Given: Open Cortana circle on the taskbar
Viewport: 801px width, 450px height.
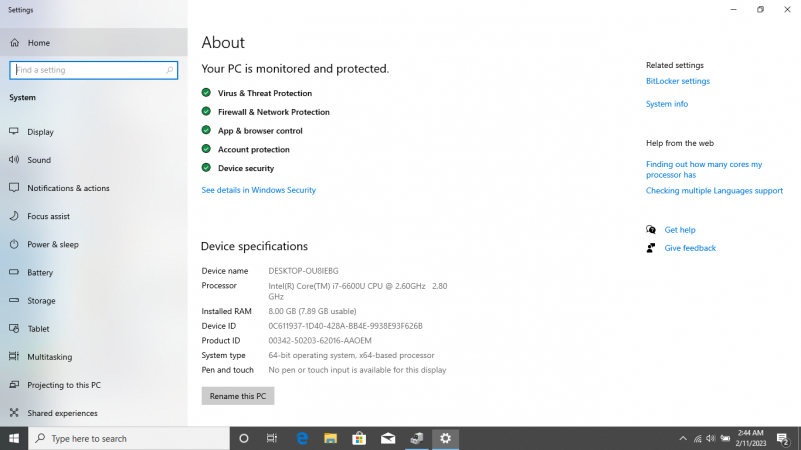Looking at the screenshot, I should tap(244, 438).
